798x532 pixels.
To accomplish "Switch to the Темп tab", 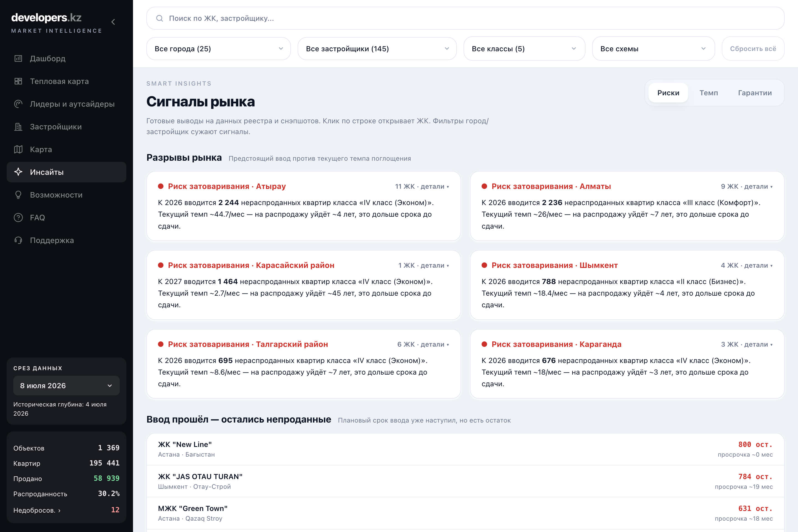I will pyautogui.click(x=709, y=93).
